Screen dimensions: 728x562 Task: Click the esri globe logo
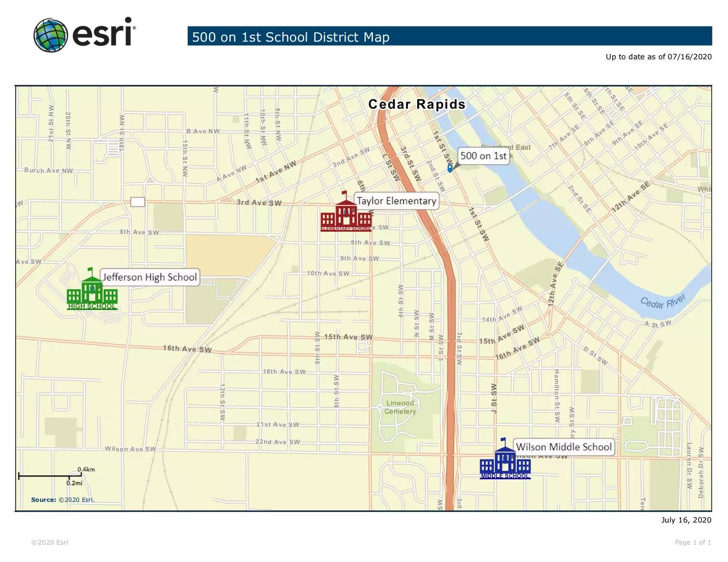point(51,35)
